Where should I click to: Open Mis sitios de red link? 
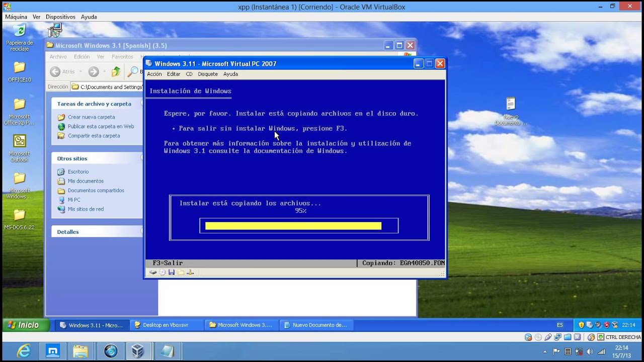coord(86,209)
